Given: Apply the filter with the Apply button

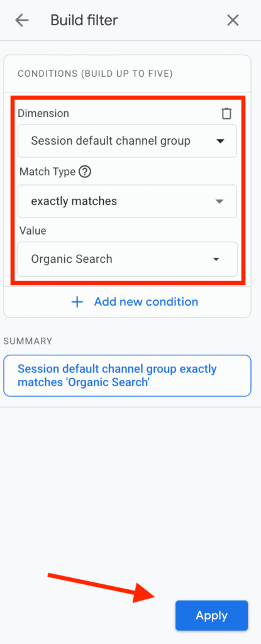Looking at the screenshot, I should [212, 615].
